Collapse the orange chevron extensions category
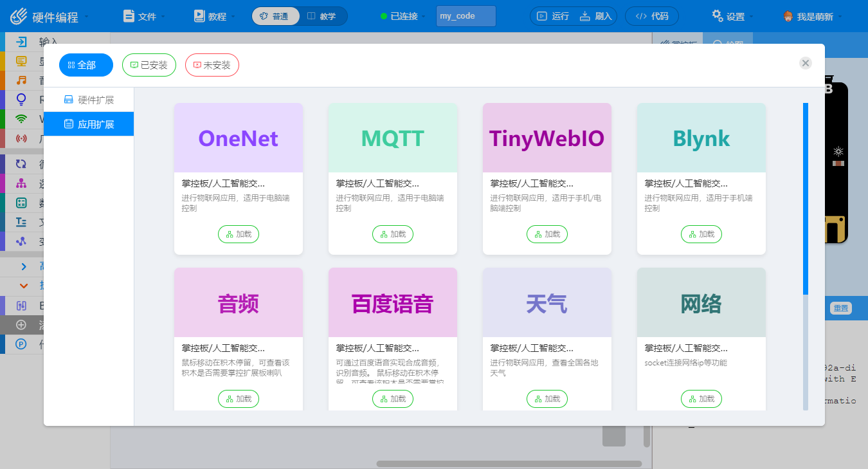868x469 pixels. click(x=24, y=286)
